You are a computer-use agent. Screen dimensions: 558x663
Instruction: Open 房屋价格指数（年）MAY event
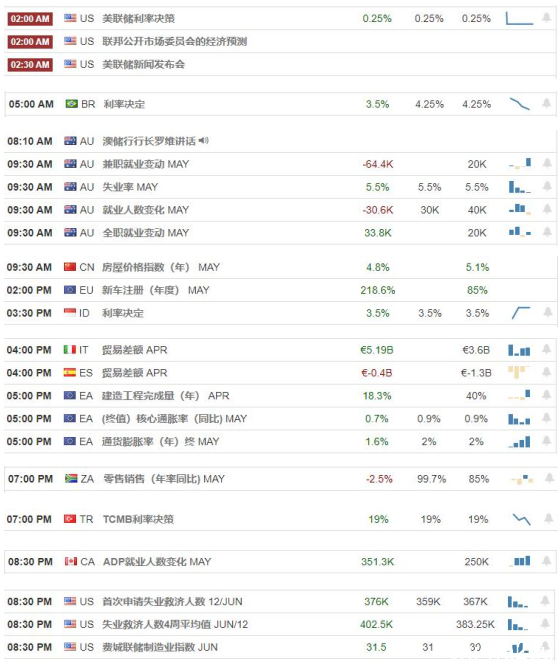click(x=161, y=267)
